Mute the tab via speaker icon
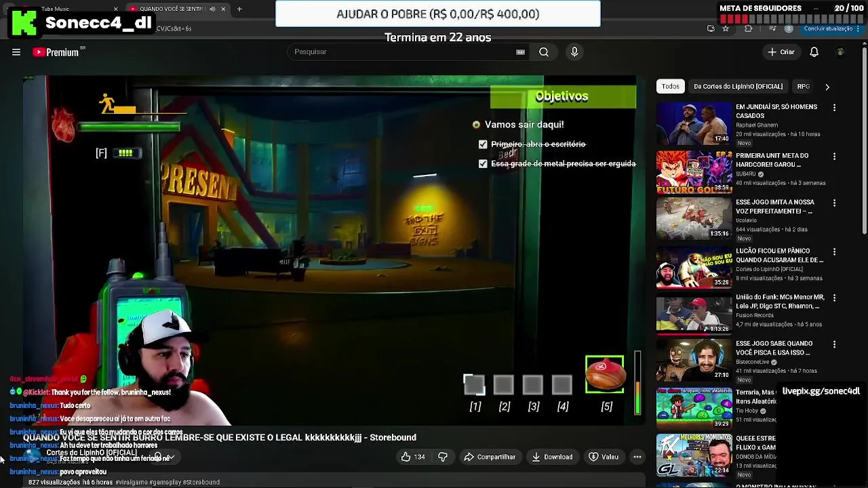This screenshot has width=868, height=488. click(212, 9)
